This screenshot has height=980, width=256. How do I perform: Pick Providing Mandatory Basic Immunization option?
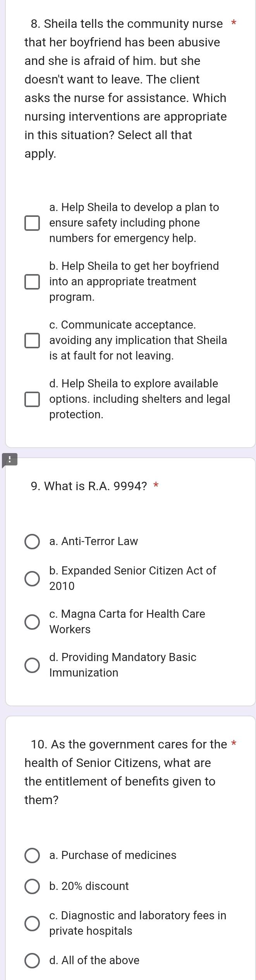tap(32, 665)
